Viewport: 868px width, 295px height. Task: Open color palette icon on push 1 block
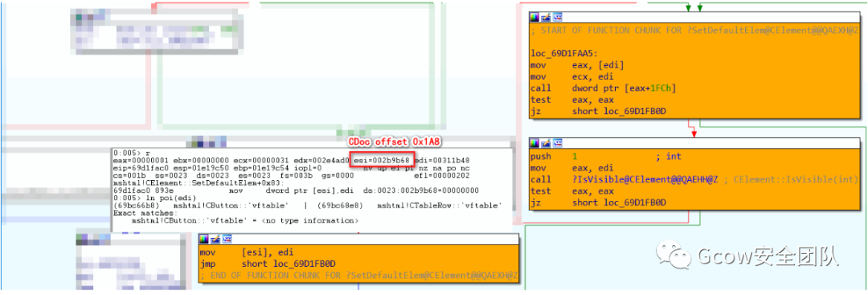[534, 143]
